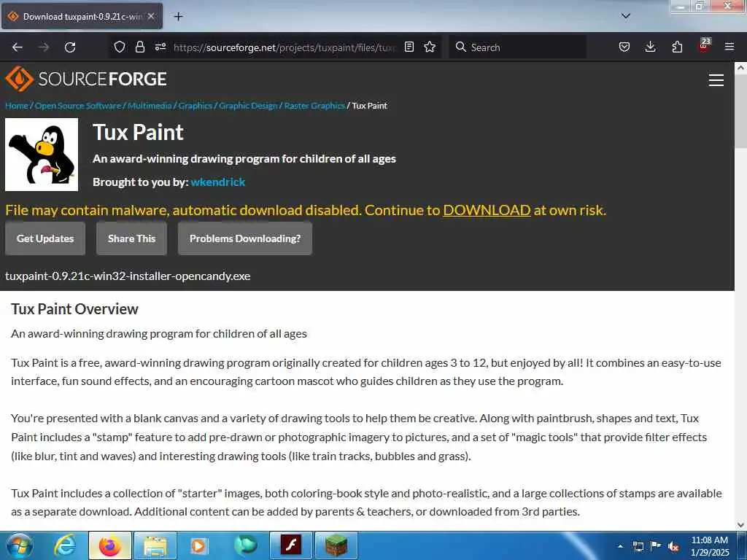
Task: Follow the Open Source Software breadcrumb
Action: [x=78, y=106]
